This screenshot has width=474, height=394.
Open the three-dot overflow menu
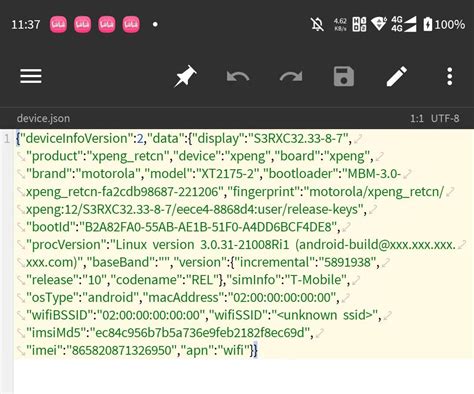(450, 76)
